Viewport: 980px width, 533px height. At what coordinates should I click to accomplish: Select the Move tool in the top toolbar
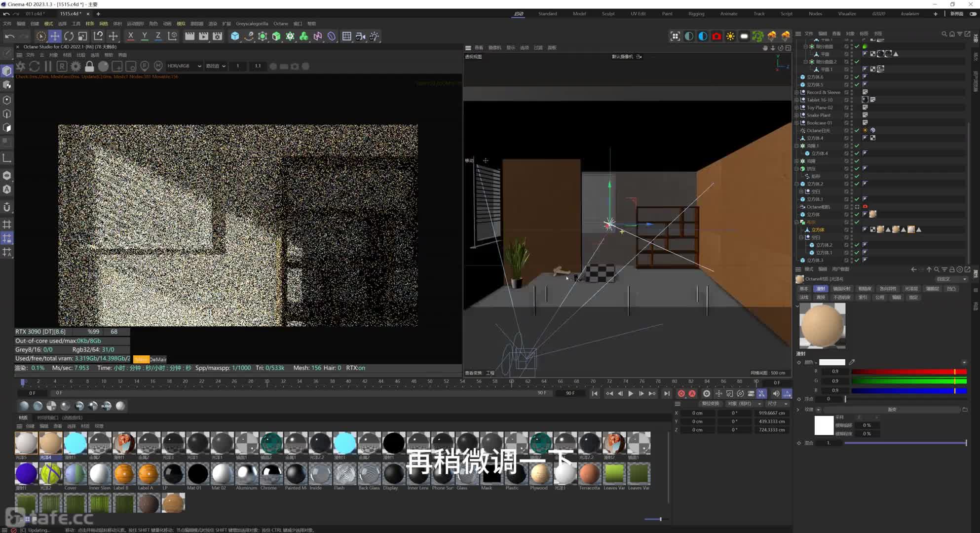pos(55,36)
